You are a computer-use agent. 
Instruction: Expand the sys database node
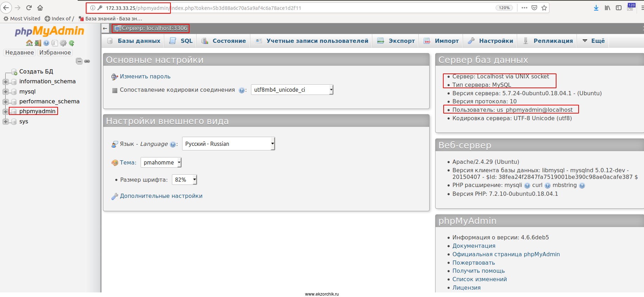click(6, 122)
